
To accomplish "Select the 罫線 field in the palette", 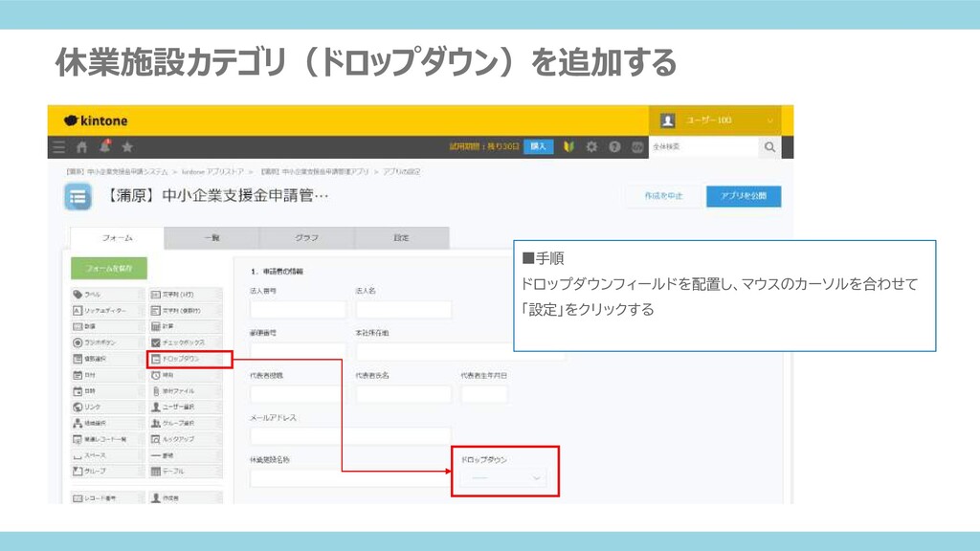I will (x=185, y=455).
